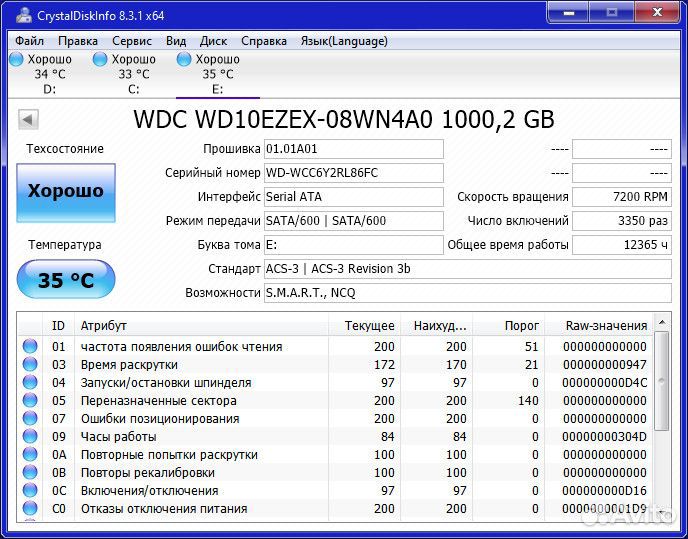688x539 pixels.
Task: Sort by Наихуд... column header
Action: (x=437, y=326)
